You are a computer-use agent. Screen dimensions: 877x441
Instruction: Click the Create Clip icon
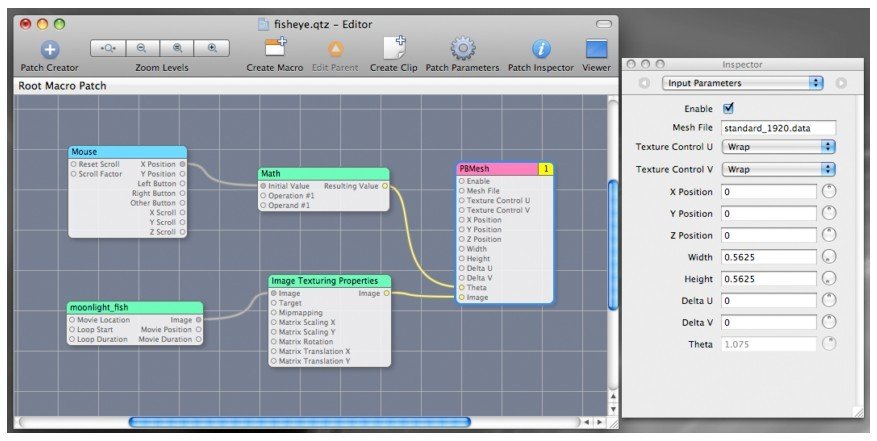pyautogui.click(x=395, y=48)
